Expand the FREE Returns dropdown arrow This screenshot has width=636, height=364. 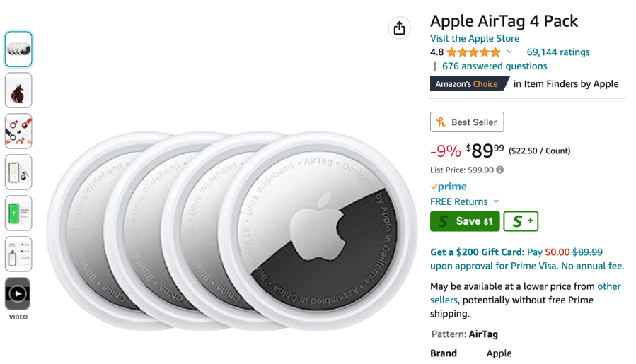click(496, 201)
